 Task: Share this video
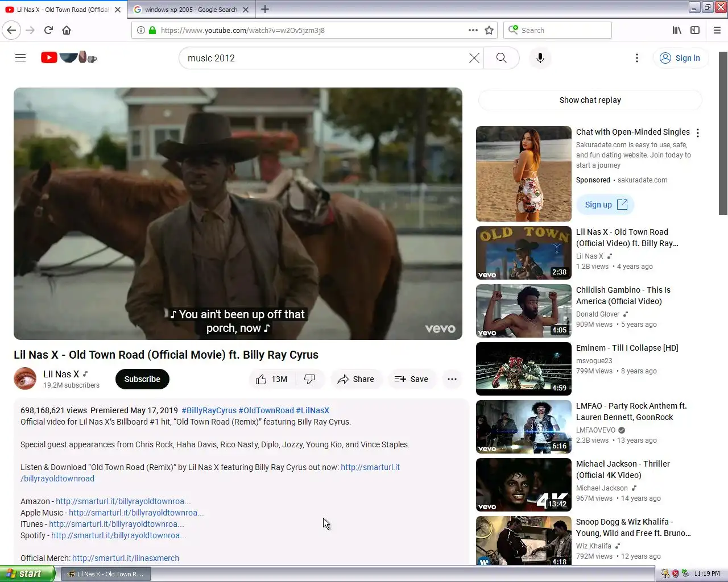pos(355,379)
